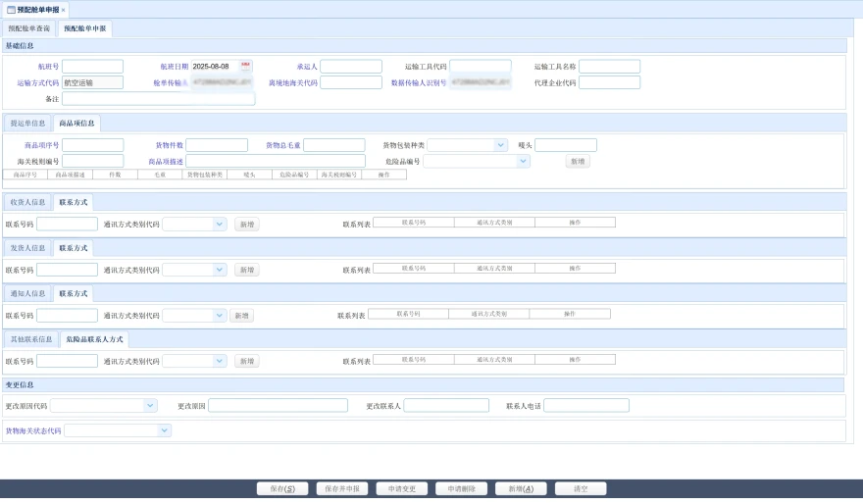Screen dimensions: 863x504
Task: Click the 保存(S) button
Action: pos(282,488)
